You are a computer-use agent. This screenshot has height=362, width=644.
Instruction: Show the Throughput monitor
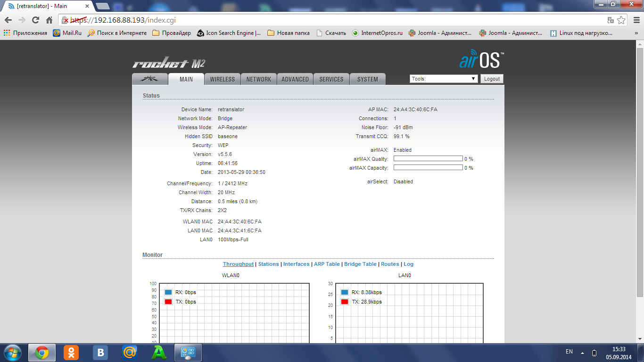(x=238, y=264)
